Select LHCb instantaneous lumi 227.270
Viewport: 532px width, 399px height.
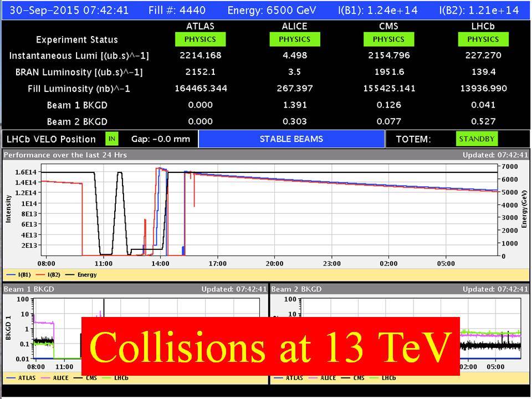tap(483, 55)
